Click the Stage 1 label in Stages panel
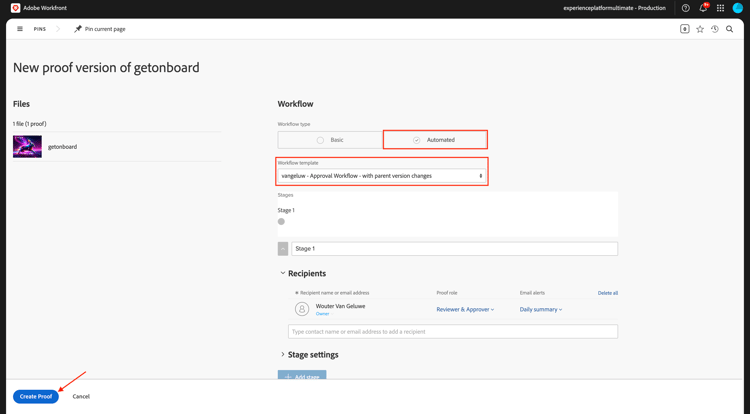This screenshot has width=750, height=414. [x=286, y=210]
